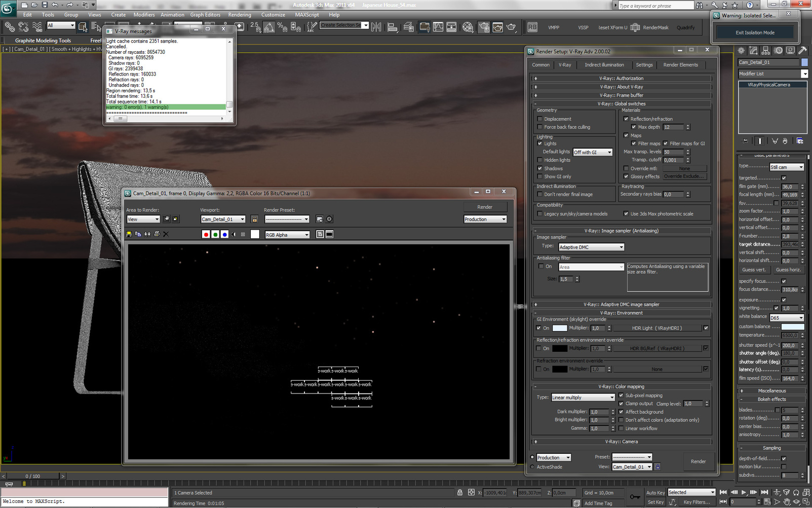Click the Play Animation button

point(744,492)
